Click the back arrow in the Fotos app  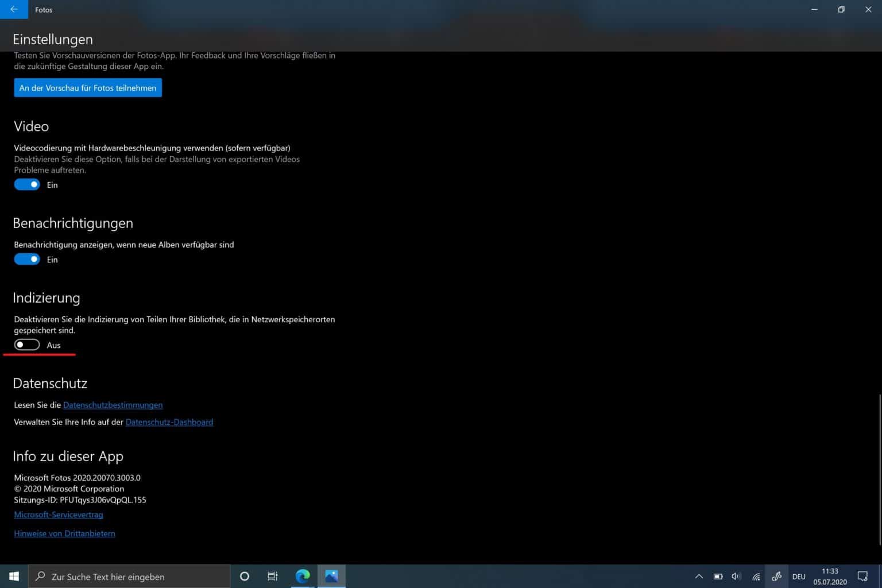tap(13, 10)
